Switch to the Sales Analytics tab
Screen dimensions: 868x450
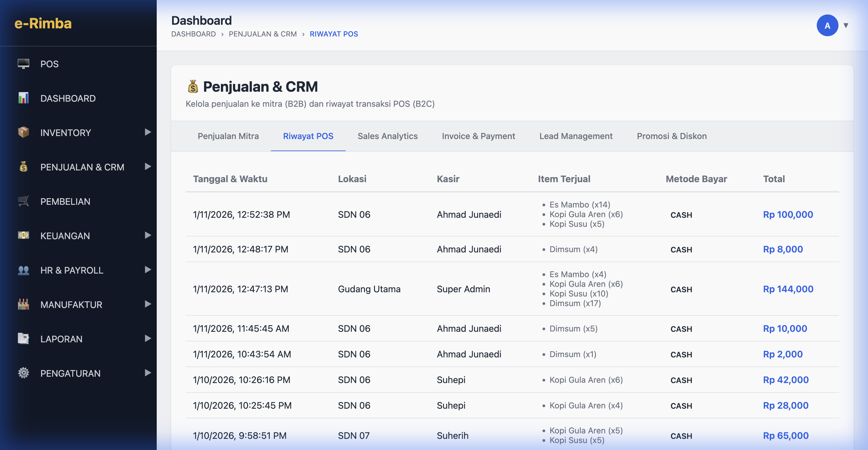coord(387,136)
